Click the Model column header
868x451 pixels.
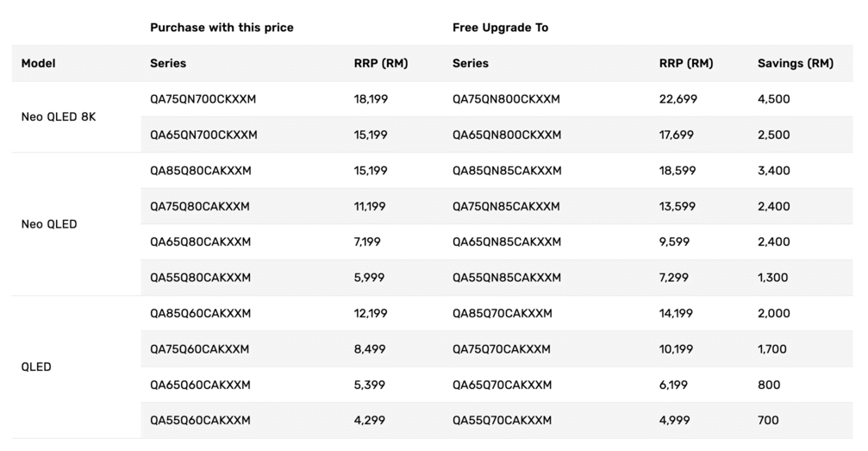coord(39,64)
